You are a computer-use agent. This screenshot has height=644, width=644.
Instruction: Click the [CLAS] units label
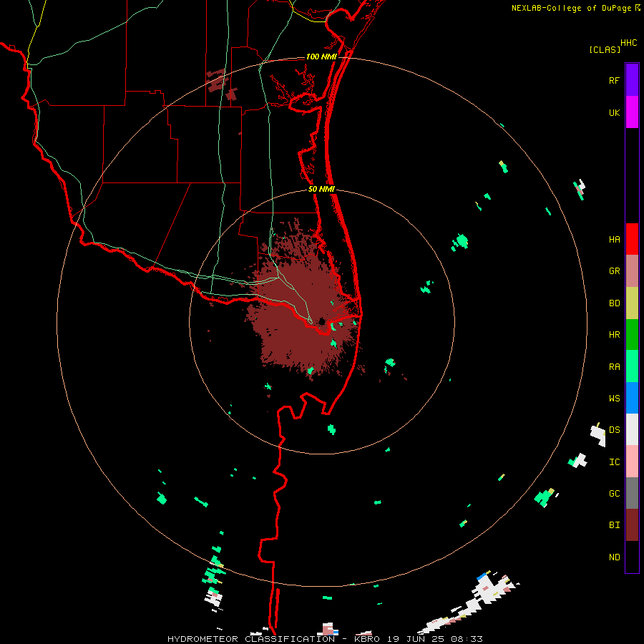605,49
